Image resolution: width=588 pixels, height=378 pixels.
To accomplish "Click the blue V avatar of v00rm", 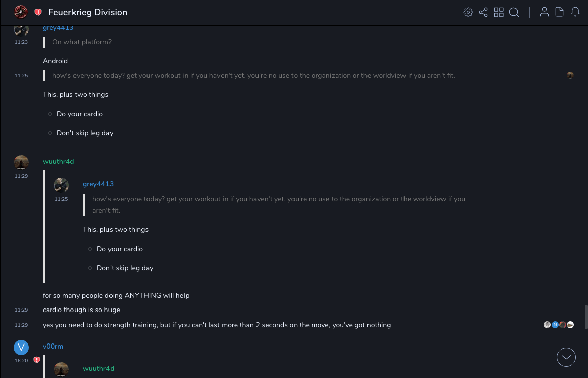I will click(21, 347).
